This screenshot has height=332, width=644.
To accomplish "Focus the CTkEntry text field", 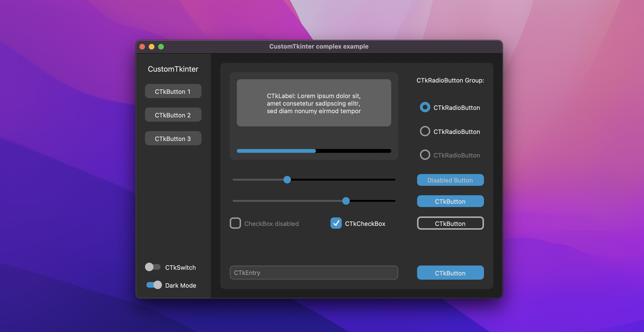I will pyautogui.click(x=314, y=272).
